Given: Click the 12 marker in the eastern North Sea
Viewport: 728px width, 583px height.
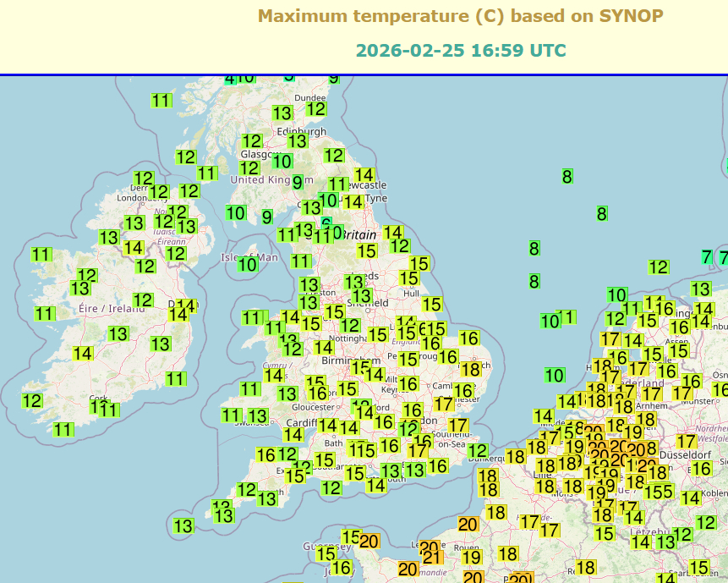Looking at the screenshot, I should point(658,267).
